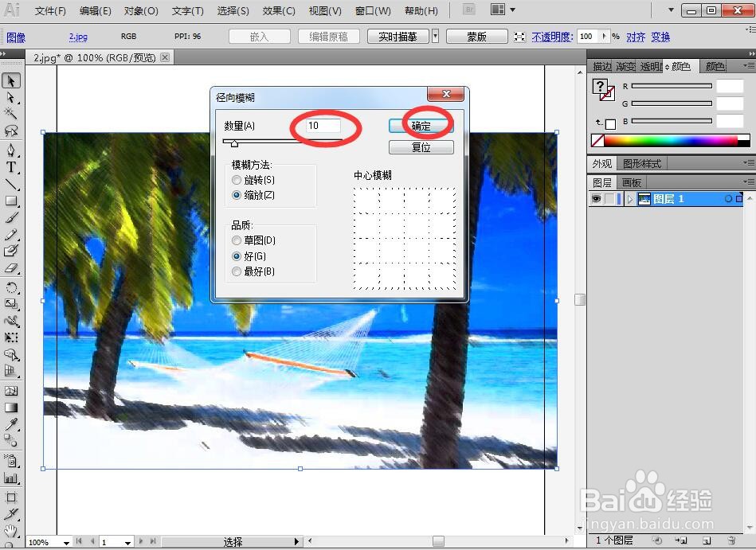The width and height of the screenshot is (756, 550).
Task: Expand the 实时描摹 options dropdown arrow
Action: 434,36
